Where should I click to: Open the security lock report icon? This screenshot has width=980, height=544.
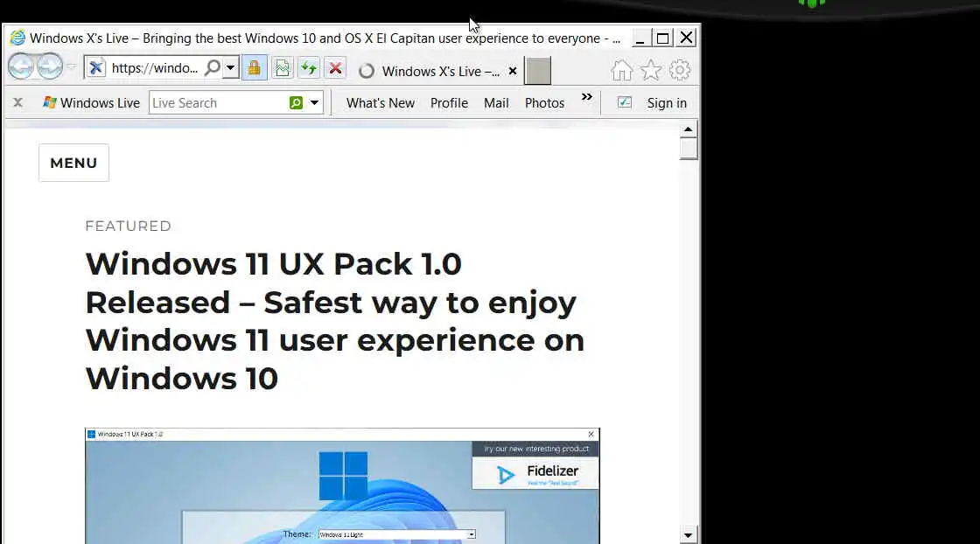tap(254, 67)
